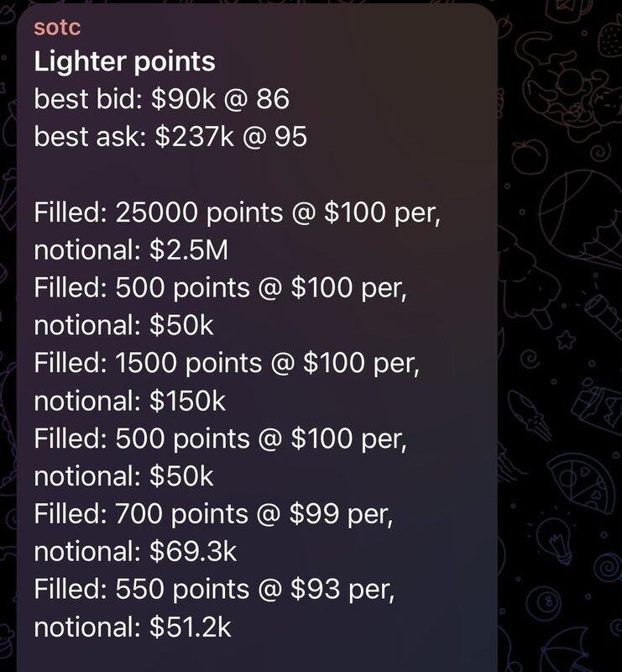The image size is (622, 672).
Task: Select the best ask $237k line
Action: tap(170, 136)
